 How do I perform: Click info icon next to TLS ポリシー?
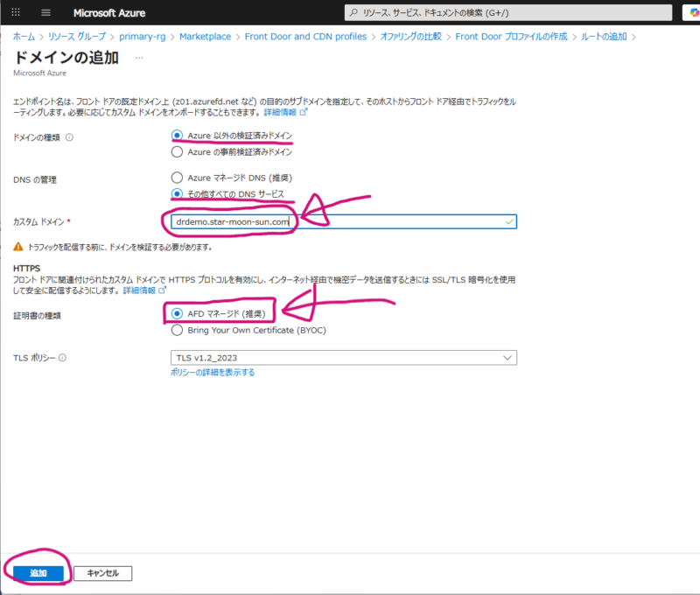pos(62,358)
